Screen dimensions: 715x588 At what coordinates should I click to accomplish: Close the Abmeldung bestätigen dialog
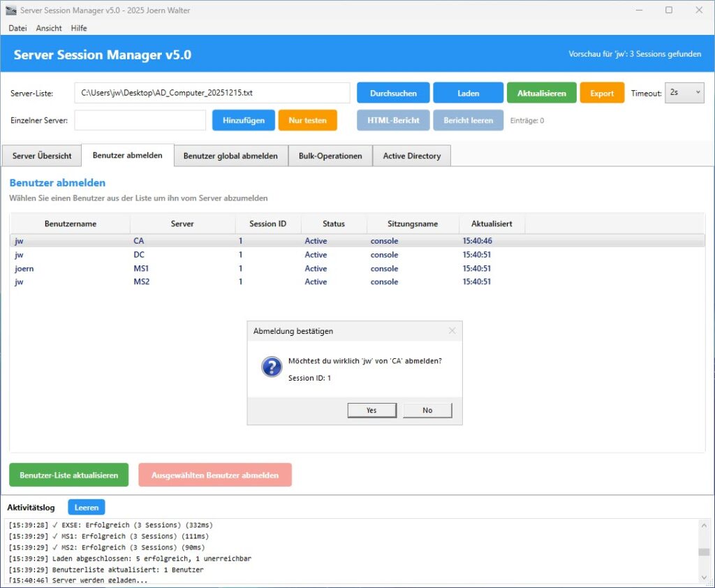pyautogui.click(x=452, y=331)
